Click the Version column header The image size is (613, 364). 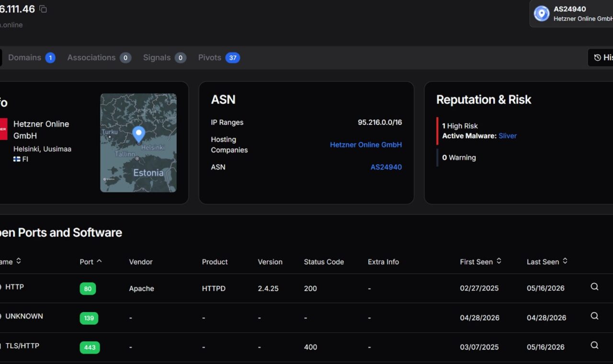pyautogui.click(x=270, y=262)
